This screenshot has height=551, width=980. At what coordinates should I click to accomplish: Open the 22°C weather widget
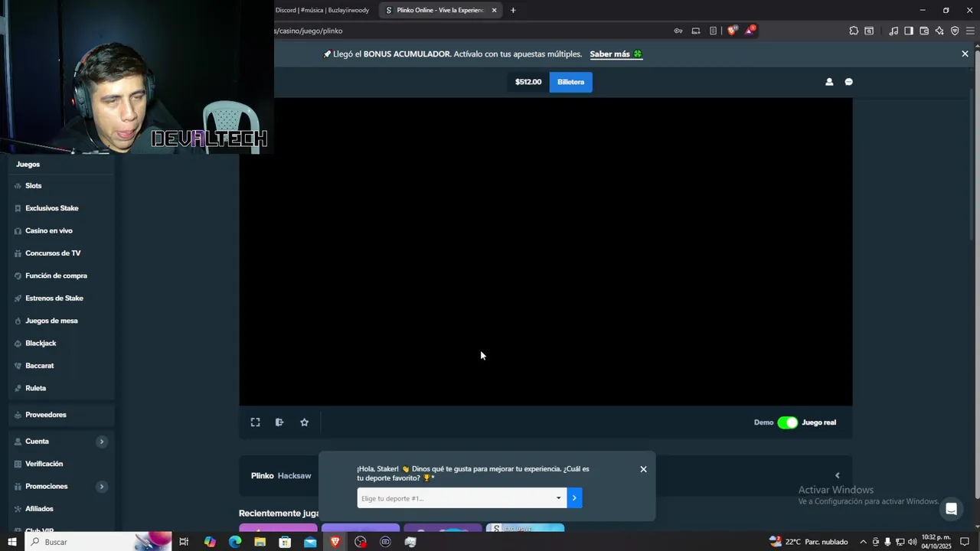tap(808, 542)
